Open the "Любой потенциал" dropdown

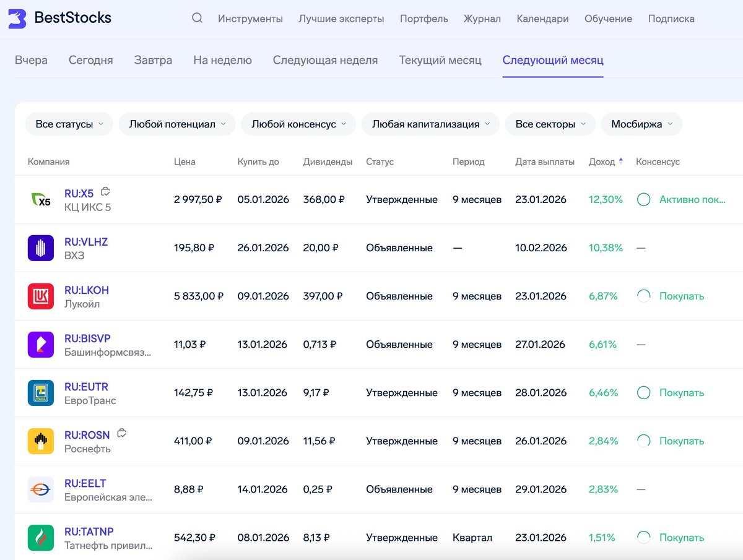coord(176,124)
